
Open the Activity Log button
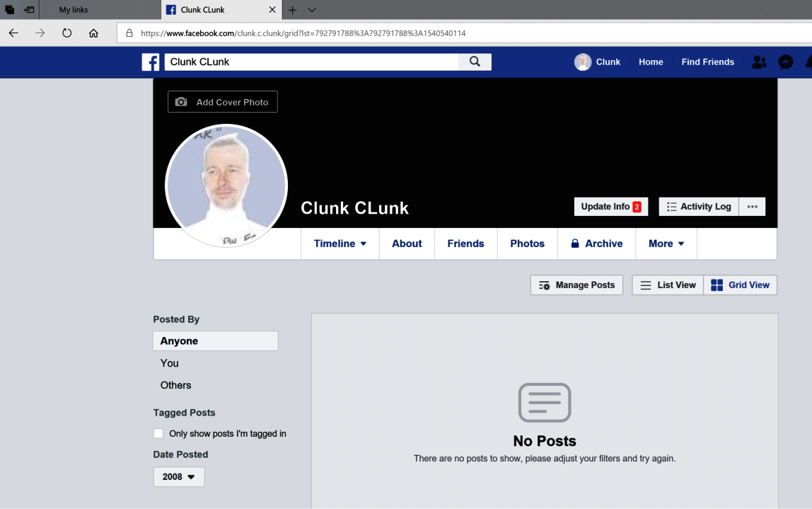click(699, 206)
